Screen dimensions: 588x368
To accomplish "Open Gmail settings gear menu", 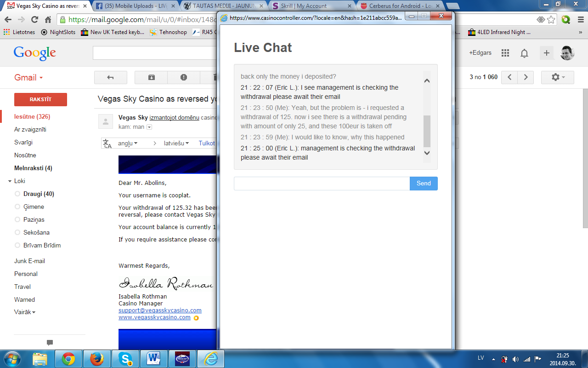I will (558, 77).
